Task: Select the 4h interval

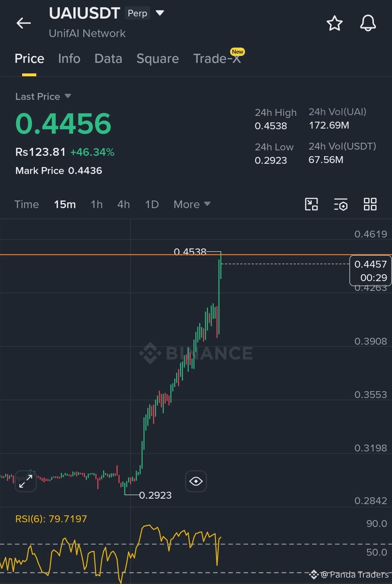Action: tap(123, 204)
